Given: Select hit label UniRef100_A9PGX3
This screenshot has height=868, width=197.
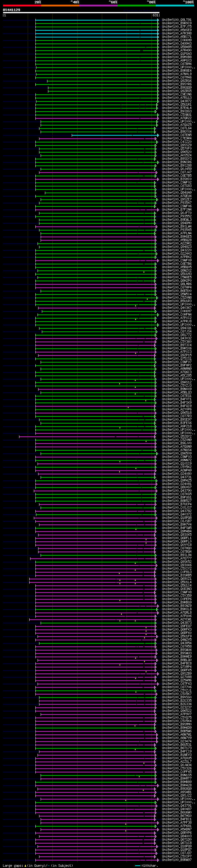Looking at the screenshot, I should 177,60.
